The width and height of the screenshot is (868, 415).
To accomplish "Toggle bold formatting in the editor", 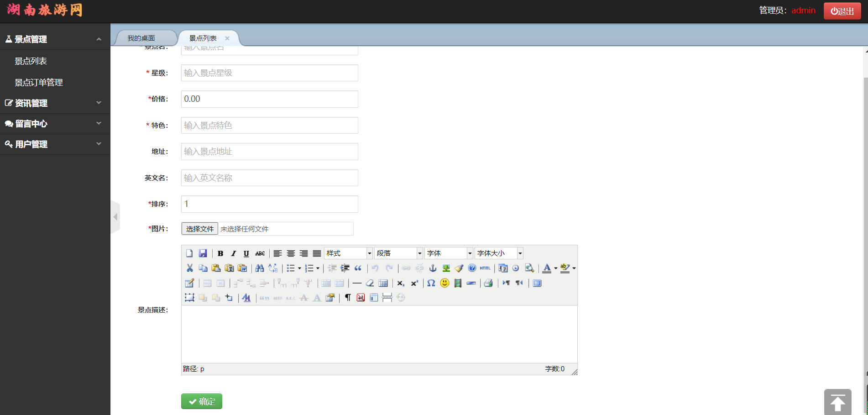I will tap(220, 253).
